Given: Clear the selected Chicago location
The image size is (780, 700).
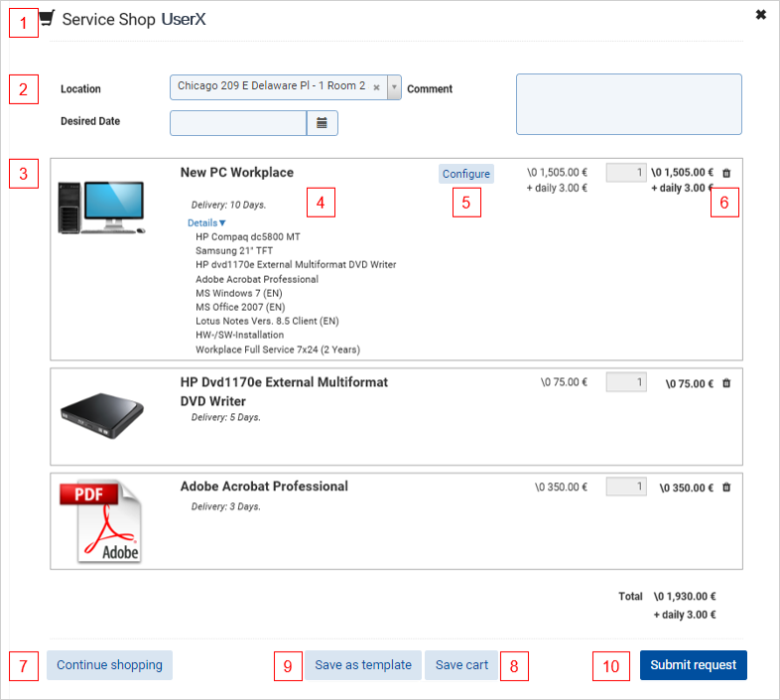Looking at the screenshot, I should 376,87.
